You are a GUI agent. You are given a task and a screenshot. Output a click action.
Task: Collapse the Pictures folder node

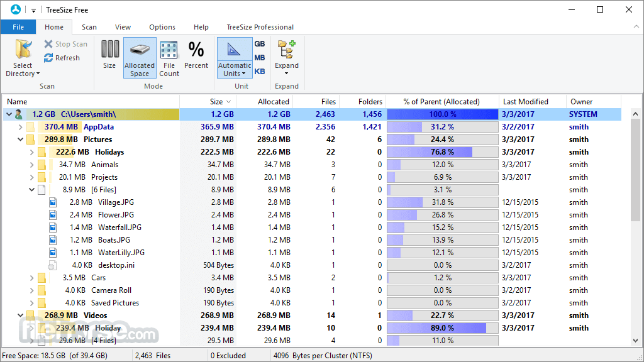coord(20,140)
